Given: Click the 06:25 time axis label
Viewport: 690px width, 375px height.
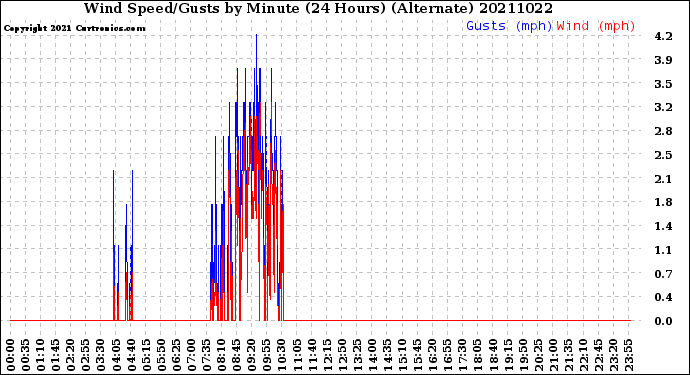Looking at the screenshot, I should click(176, 355).
